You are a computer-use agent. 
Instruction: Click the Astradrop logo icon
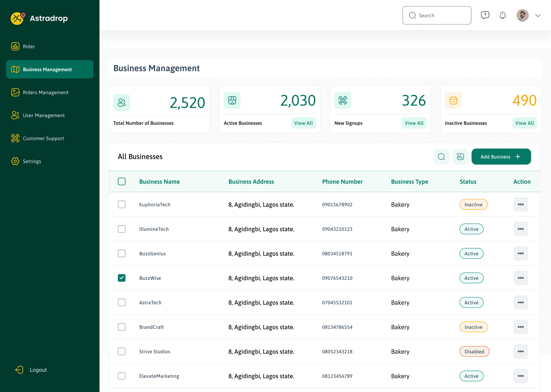pyautogui.click(x=18, y=18)
